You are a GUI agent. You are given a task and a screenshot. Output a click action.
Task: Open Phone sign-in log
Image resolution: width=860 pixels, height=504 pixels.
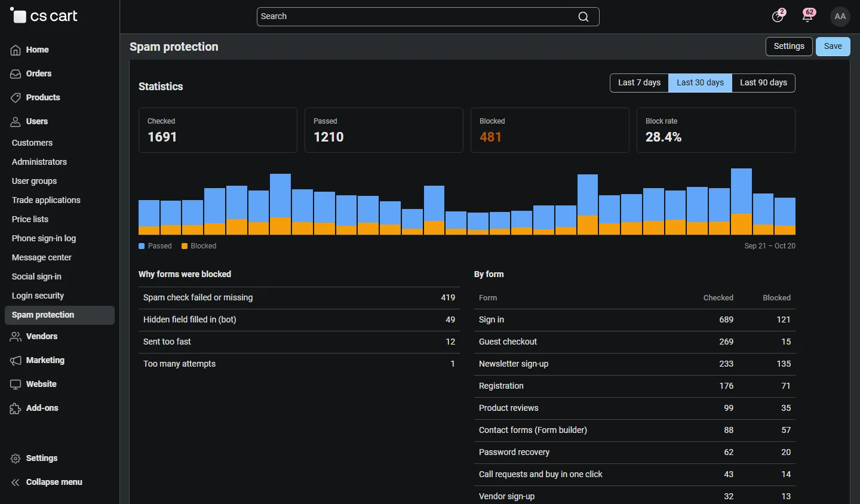[44, 238]
